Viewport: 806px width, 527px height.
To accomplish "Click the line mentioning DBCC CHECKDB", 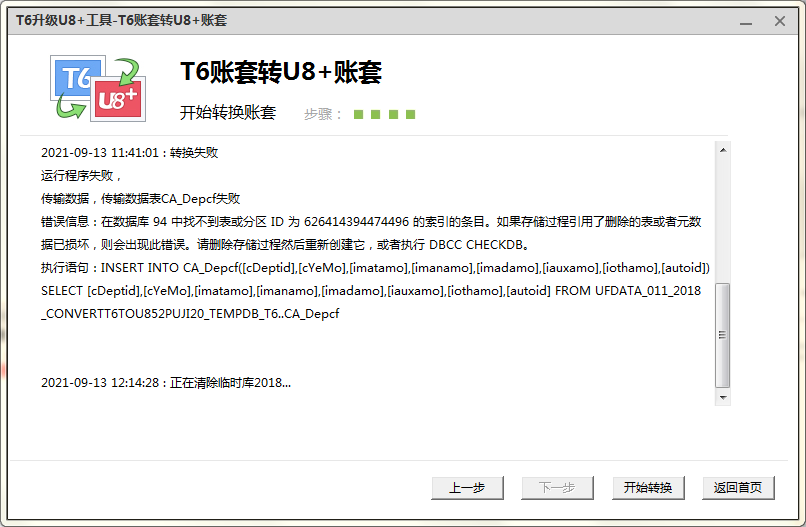I will [x=285, y=245].
